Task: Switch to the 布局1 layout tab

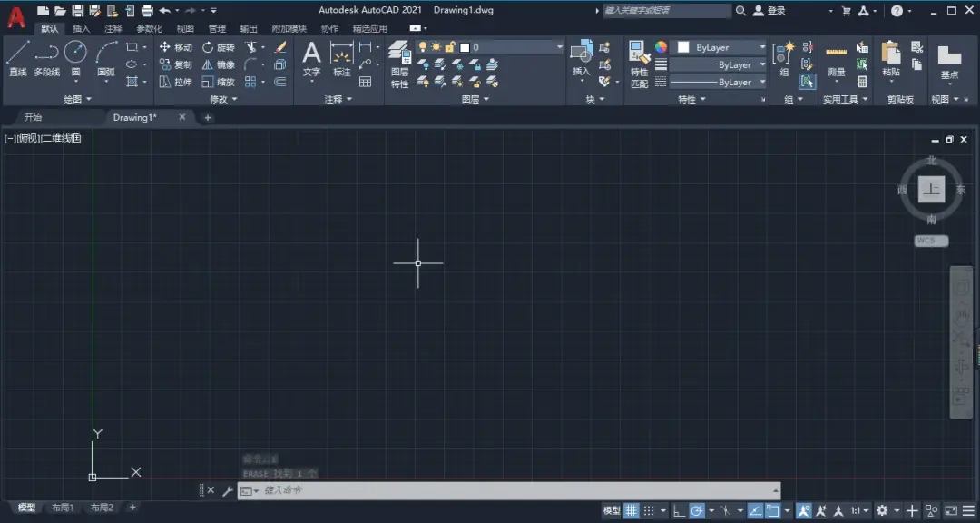Action: [63, 508]
